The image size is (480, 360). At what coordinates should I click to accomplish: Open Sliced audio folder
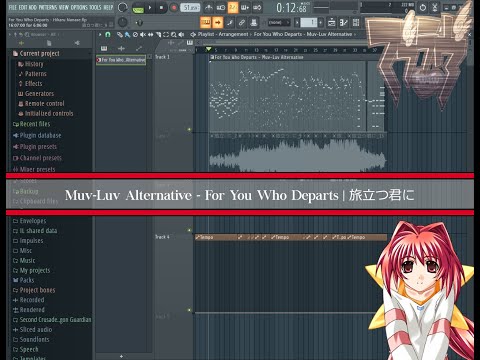pos(32,329)
